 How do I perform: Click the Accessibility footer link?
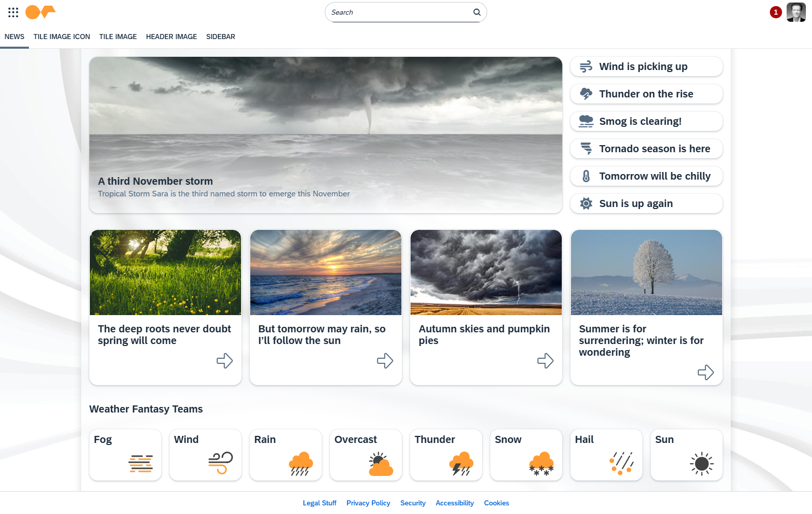(x=455, y=503)
